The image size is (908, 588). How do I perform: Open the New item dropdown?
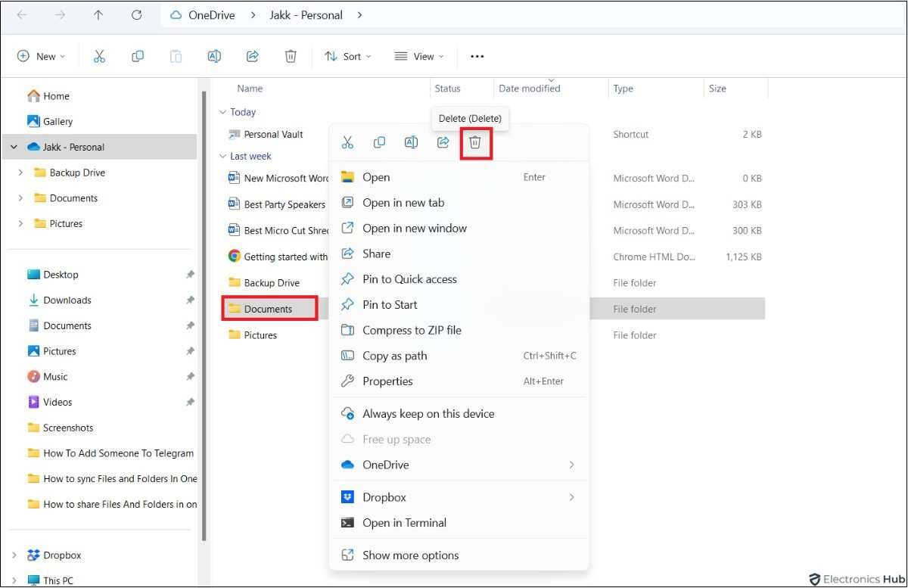click(x=42, y=56)
